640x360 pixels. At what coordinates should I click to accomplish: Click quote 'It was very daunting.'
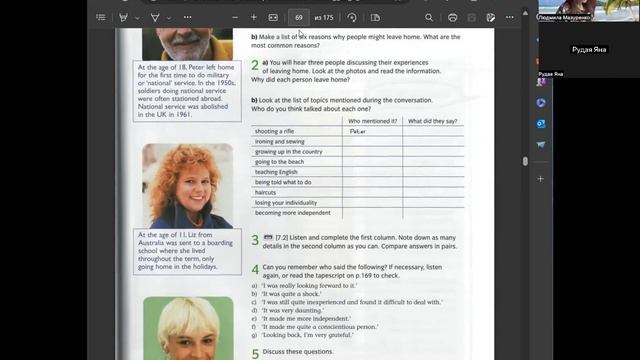click(293, 310)
